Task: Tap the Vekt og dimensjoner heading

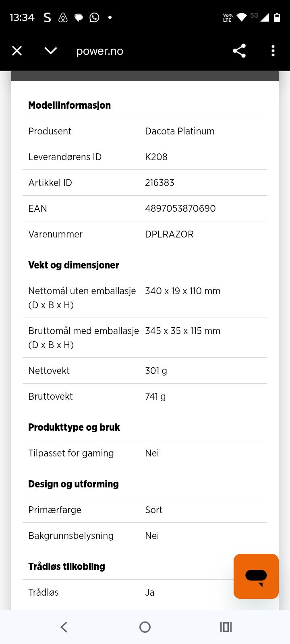Action: pos(74,265)
